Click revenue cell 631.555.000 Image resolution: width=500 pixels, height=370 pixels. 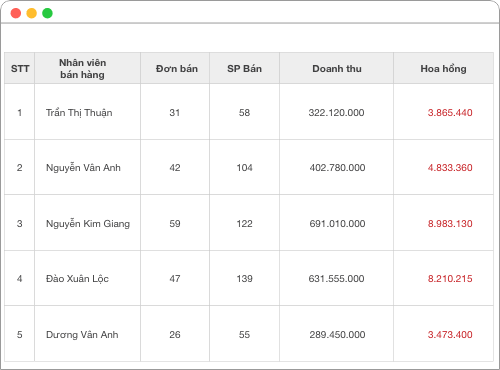pyautogui.click(x=336, y=279)
